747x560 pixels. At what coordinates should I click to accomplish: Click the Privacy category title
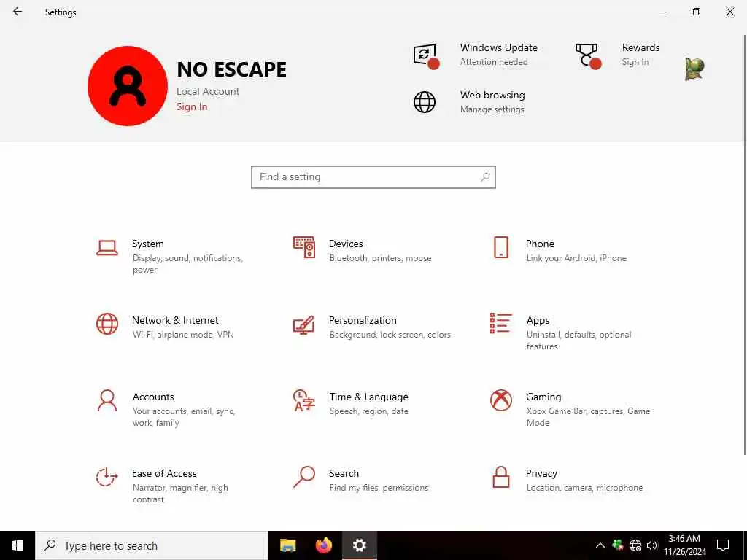click(541, 473)
